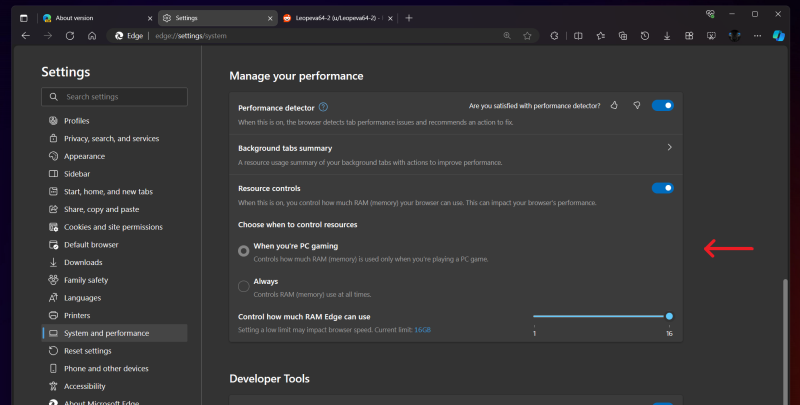Open browser History from the toolbar

[x=645, y=35]
